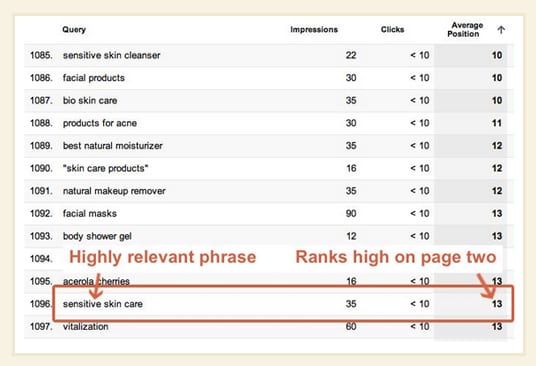The width and height of the screenshot is (536, 366).
Task: Select the 'bio skin care' query
Action: tap(90, 100)
